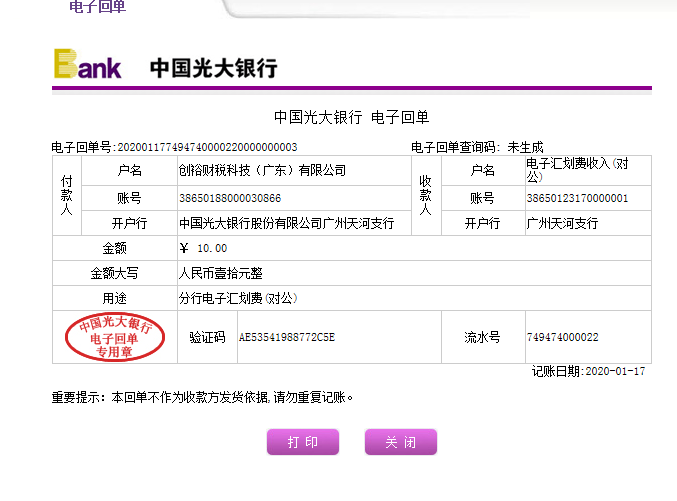Click the amount value ¥ 10.00

pos(203,248)
